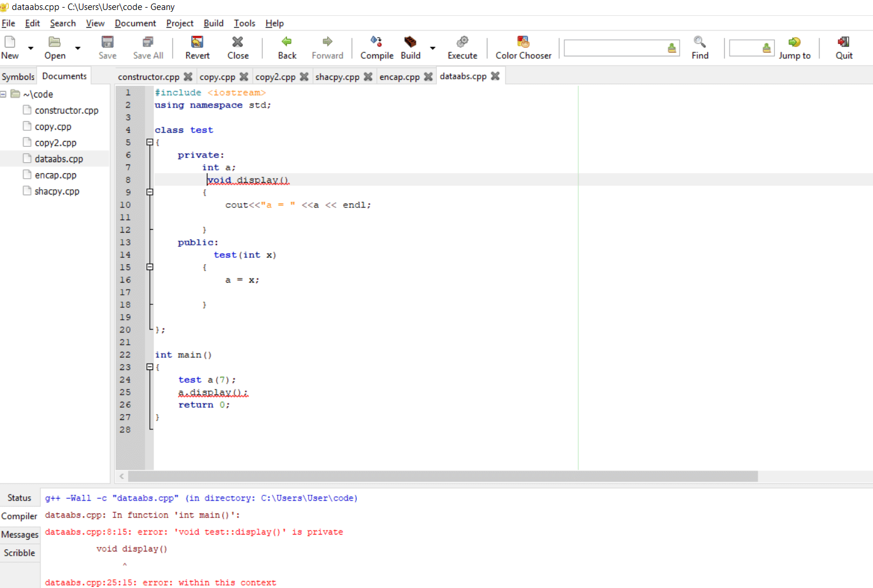Open encap.cpp in the documents tree

pyautogui.click(x=55, y=175)
